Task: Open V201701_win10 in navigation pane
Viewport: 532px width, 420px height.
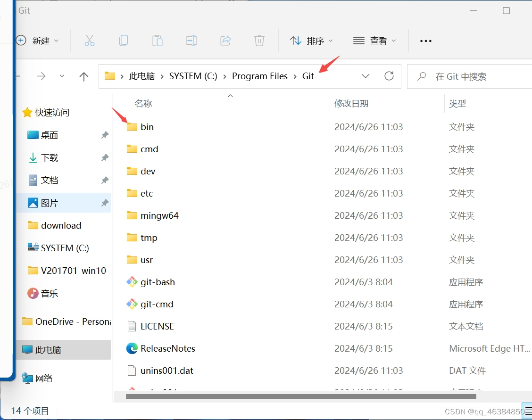Action: pos(73,271)
